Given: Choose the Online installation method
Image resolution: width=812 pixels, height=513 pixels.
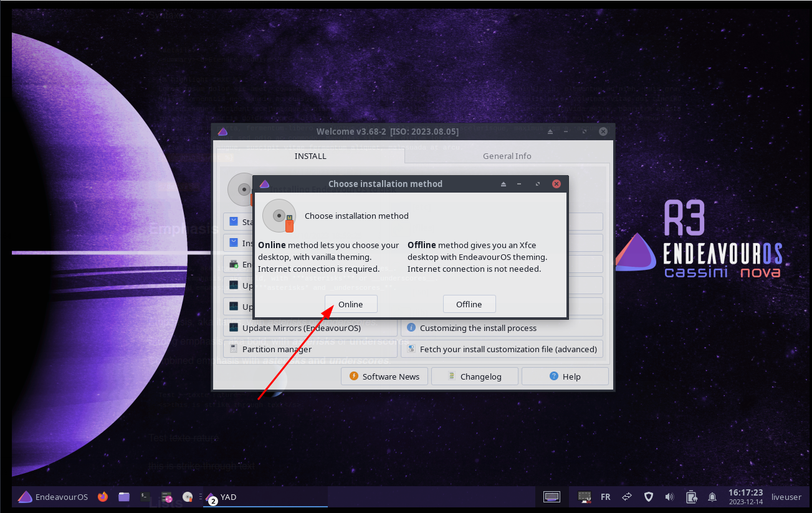Looking at the screenshot, I should tap(351, 304).
